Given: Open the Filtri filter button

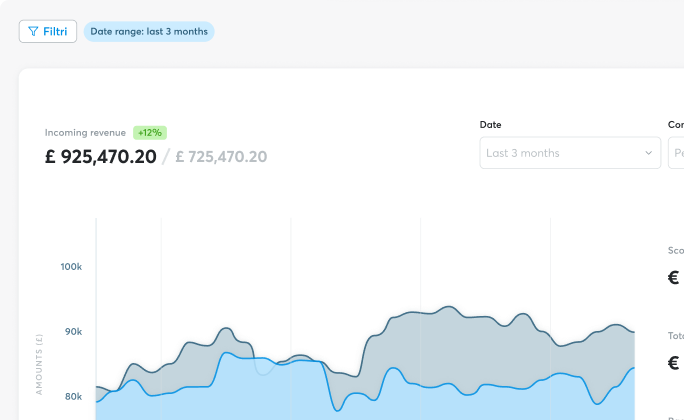Looking at the screenshot, I should (48, 31).
